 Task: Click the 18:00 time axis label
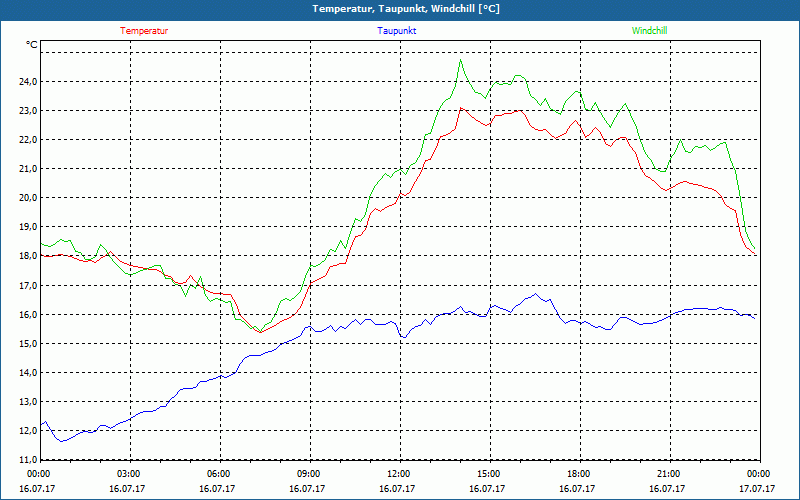(578, 474)
